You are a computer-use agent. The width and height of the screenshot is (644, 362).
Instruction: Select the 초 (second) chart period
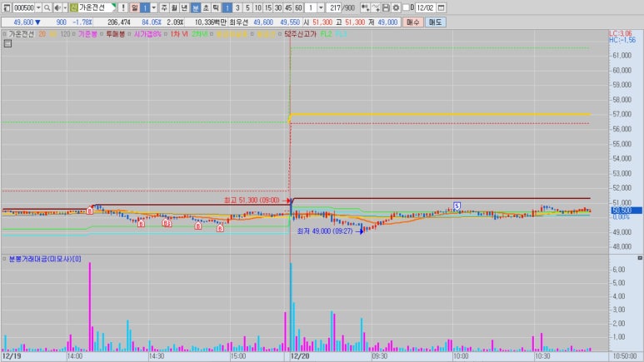(x=206, y=7)
